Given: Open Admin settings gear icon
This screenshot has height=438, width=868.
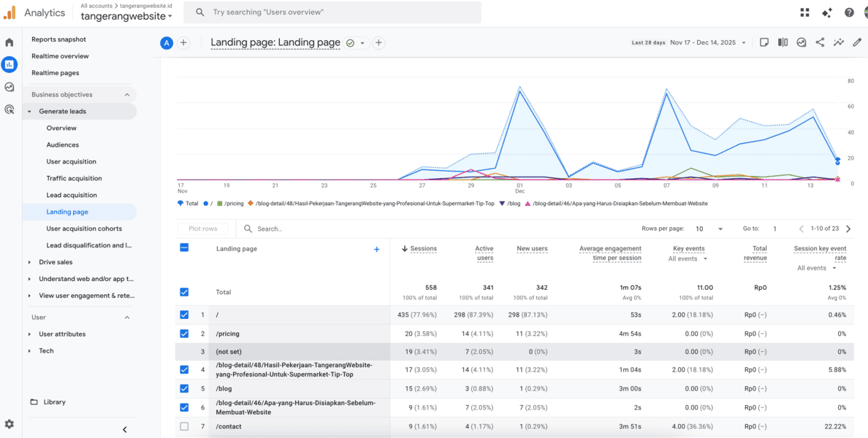Looking at the screenshot, I should click(9, 424).
